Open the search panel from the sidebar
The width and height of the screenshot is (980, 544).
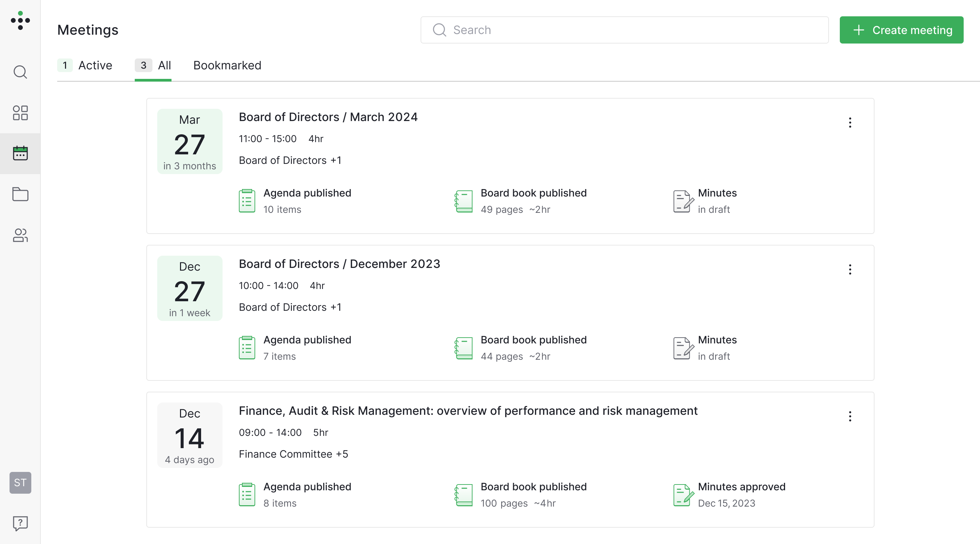(x=20, y=72)
